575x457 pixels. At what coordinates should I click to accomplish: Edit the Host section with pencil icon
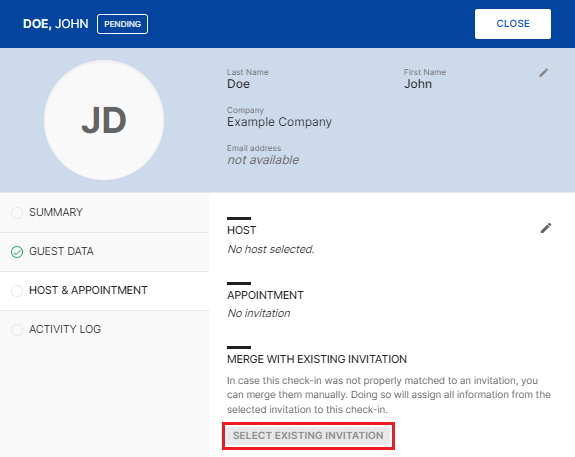coord(546,228)
